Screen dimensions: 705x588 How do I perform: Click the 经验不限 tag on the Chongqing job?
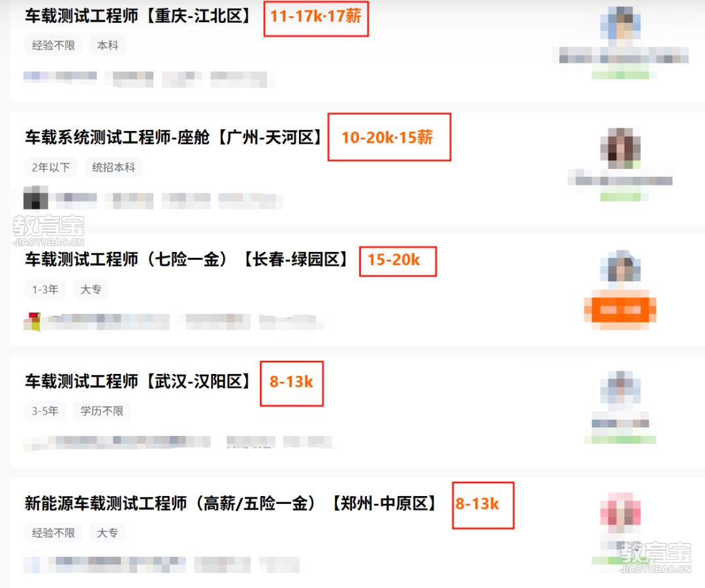54,46
